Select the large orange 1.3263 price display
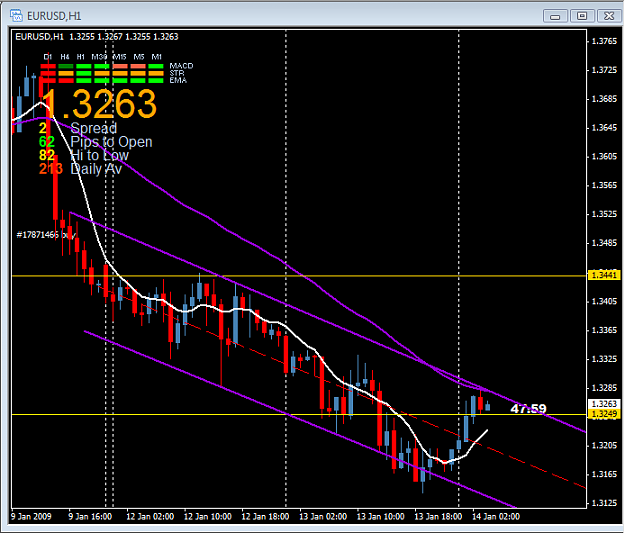 pyautogui.click(x=100, y=104)
